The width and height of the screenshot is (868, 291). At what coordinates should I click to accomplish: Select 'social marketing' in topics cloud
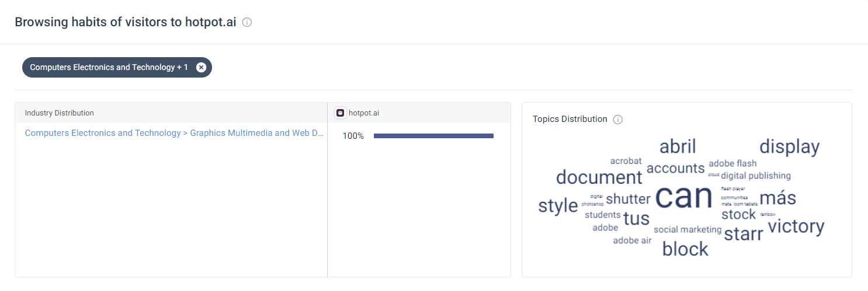pyautogui.click(x=688, y=230)
